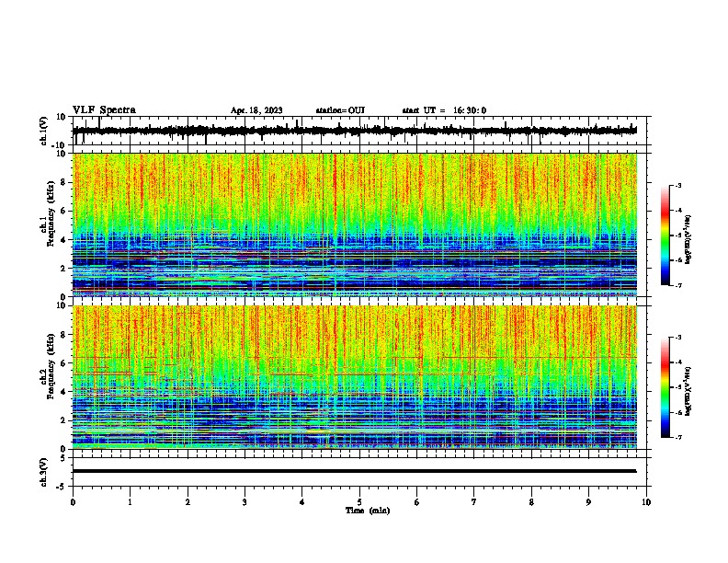
Task: Click time axis tick label "8"
Action: pyautogui.click(x=531, y=502)
